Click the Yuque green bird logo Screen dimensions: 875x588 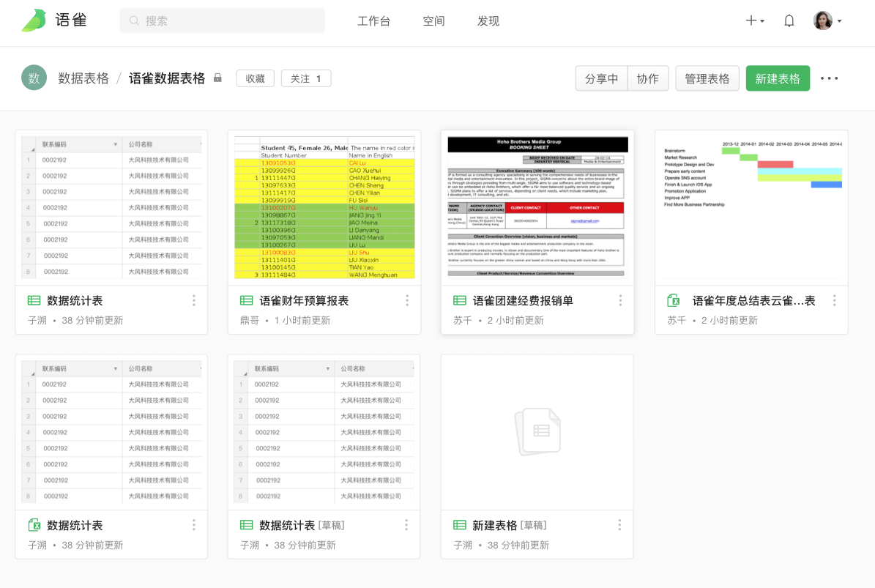tap(34, 21)
